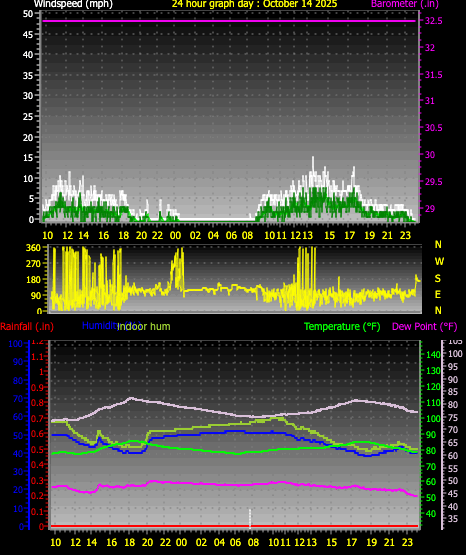Select the "Temperature (°F)" legend label
The width and height of the screenshot is (466, 555).
[x=342, y=326]
